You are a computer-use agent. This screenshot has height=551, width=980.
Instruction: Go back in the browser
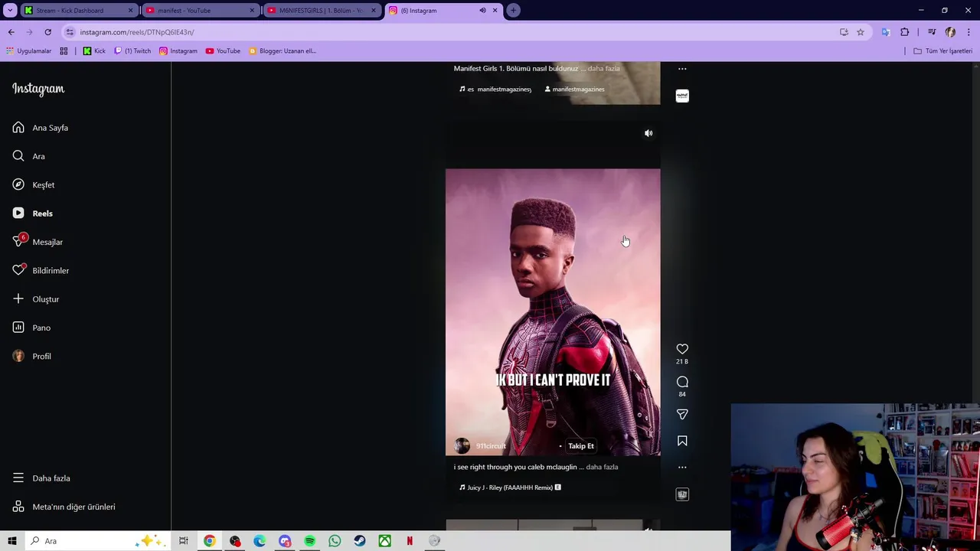11,32
